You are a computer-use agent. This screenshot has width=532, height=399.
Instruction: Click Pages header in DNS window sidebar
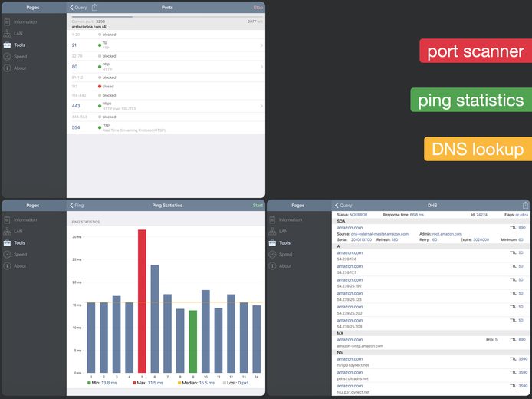click(298, 206)
